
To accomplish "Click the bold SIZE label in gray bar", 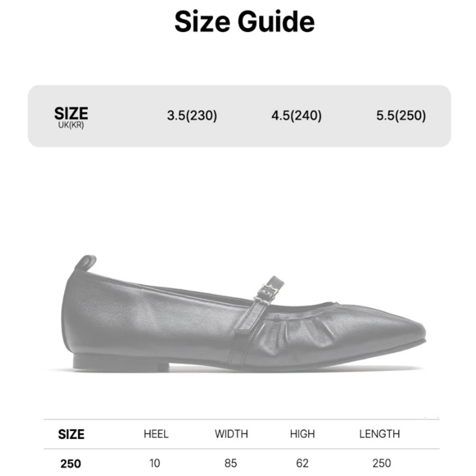I will point(71,113).
